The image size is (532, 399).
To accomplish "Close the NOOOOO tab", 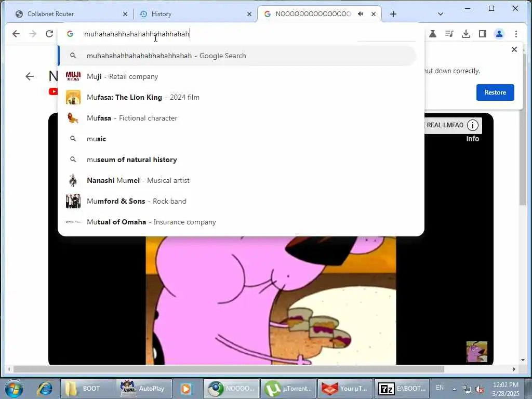I will click(x=373, y=14).
